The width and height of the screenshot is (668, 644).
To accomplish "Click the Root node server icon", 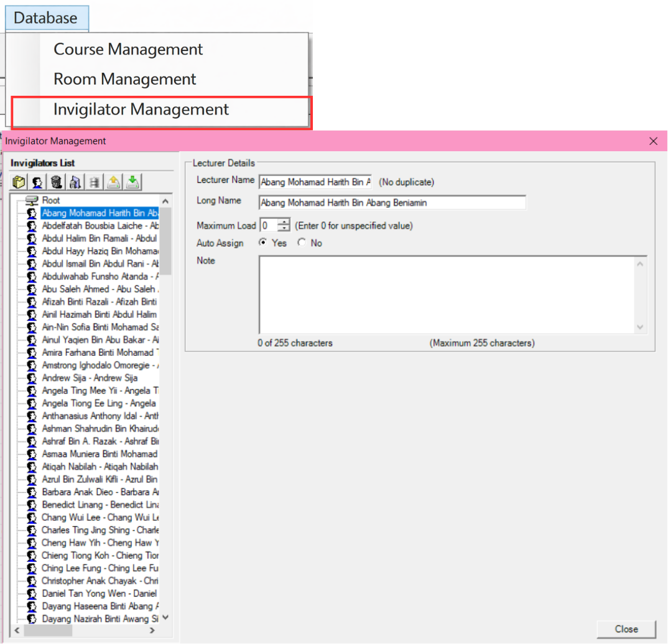I will point(32,200).
